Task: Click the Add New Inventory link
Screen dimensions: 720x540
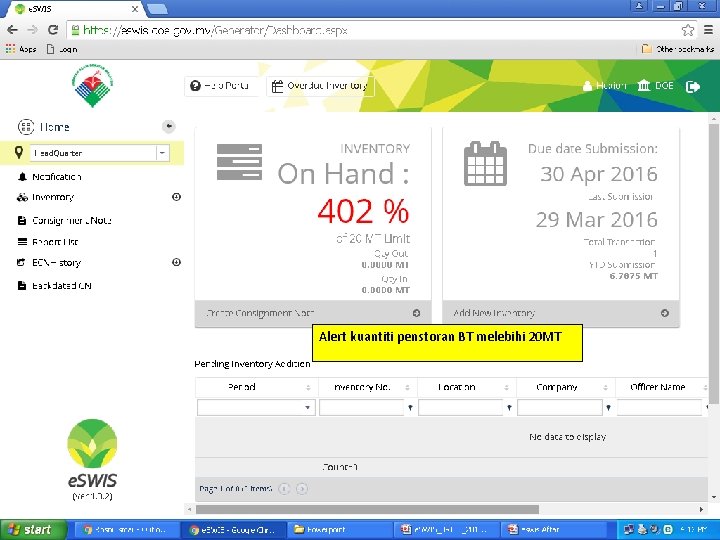Action: click(x=494, y=313)
